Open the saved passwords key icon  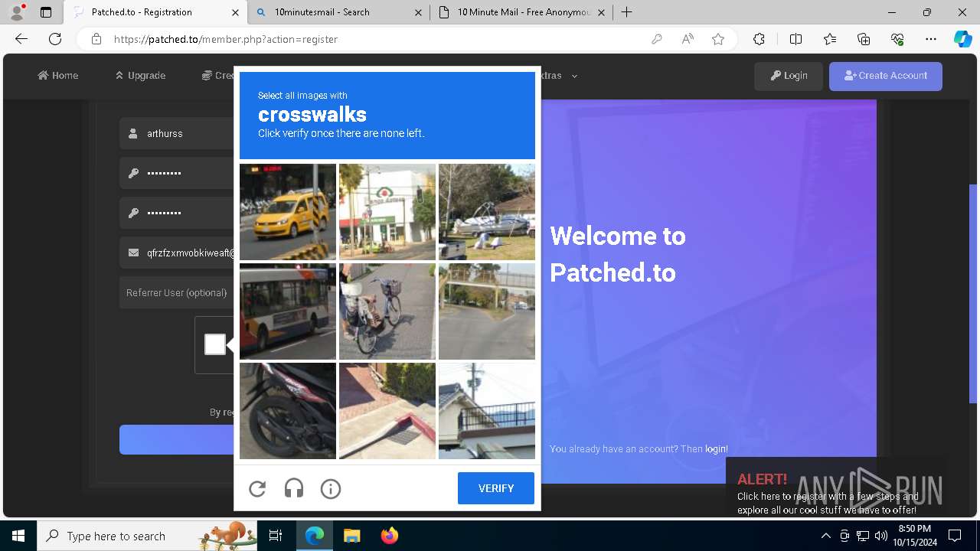point(657,39)
